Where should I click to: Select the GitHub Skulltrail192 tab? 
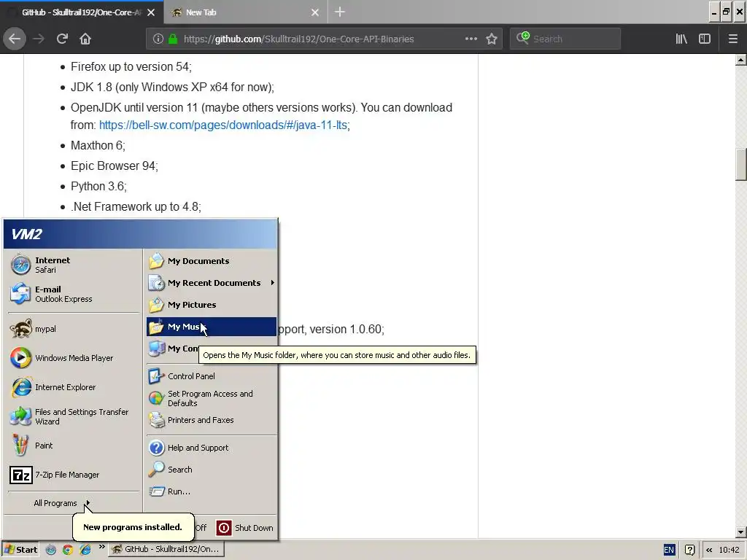[x=82, y=12]
